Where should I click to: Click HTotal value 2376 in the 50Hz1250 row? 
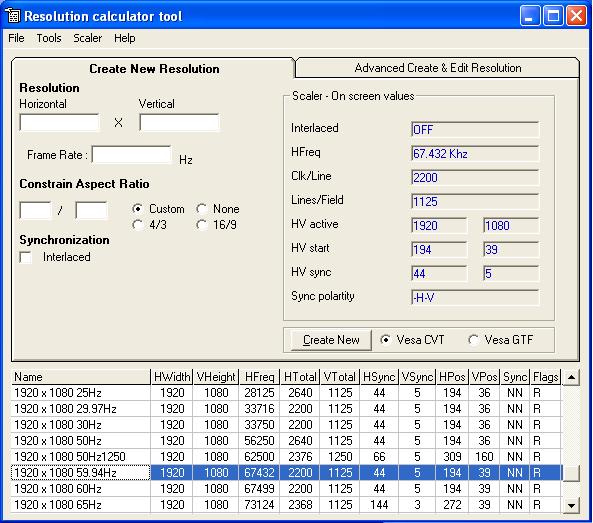coord(300,456)
